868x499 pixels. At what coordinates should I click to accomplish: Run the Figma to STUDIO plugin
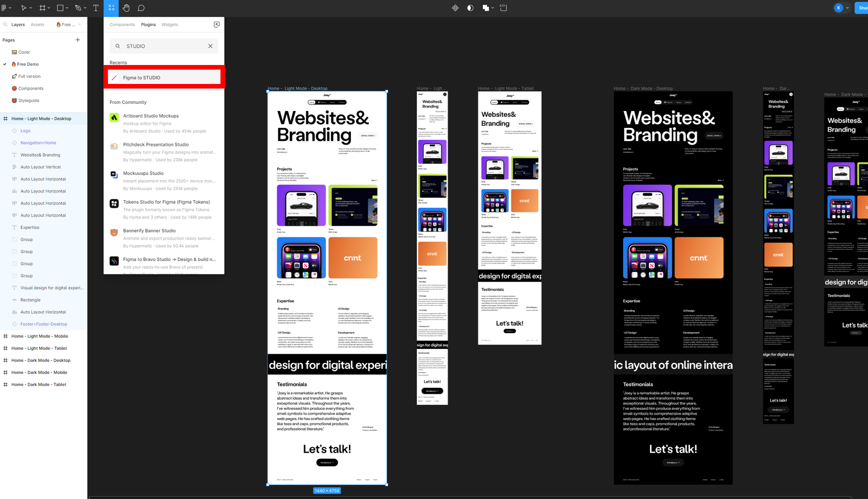164,77
